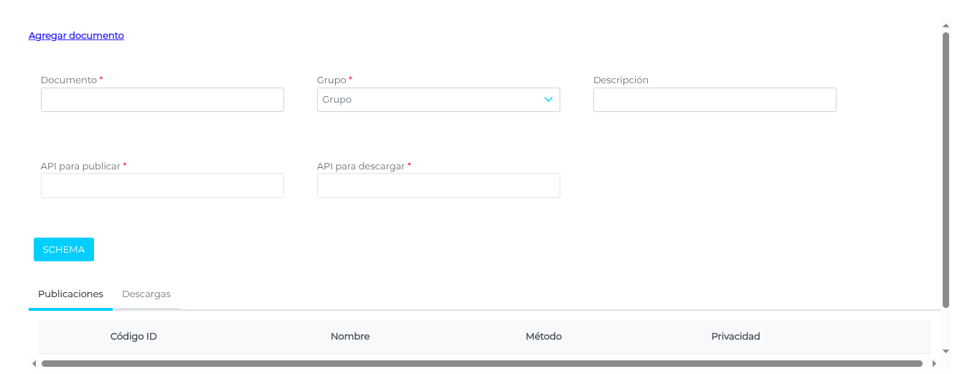The height and width of the screenshot is (374, 980).
Task: Click the horizontal scrollbar thumb
Action: coord(482,364)
